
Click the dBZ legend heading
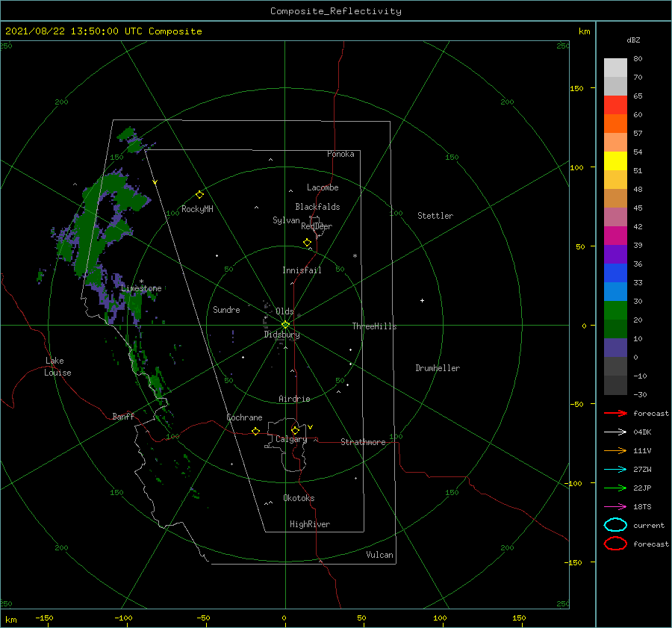pos(633,40)
